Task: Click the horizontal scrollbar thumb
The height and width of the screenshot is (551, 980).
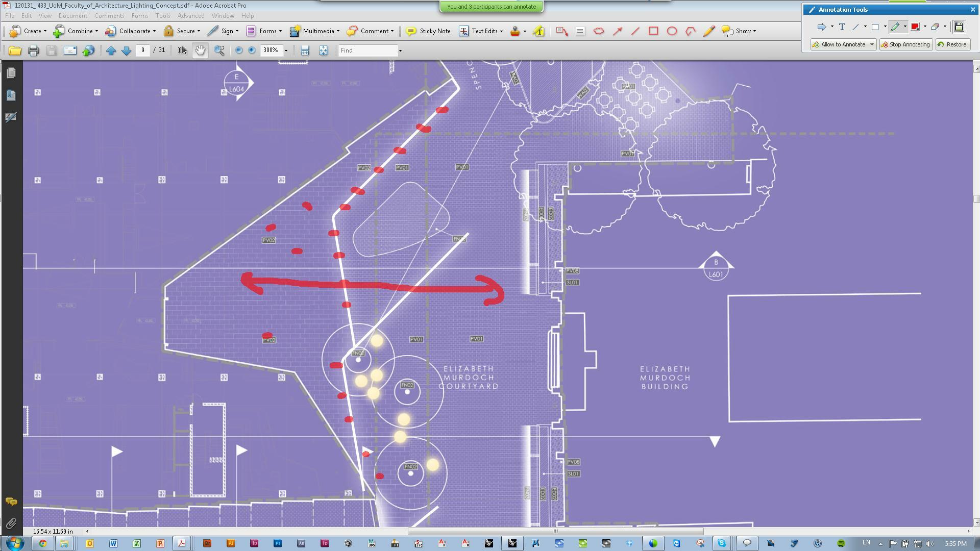Action: [555, 531]
